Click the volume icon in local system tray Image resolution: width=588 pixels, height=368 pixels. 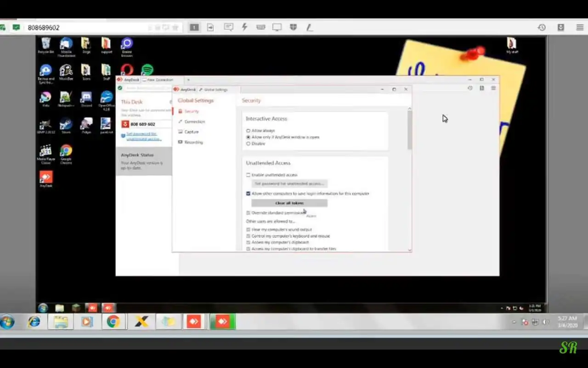[x=546, y=322]
